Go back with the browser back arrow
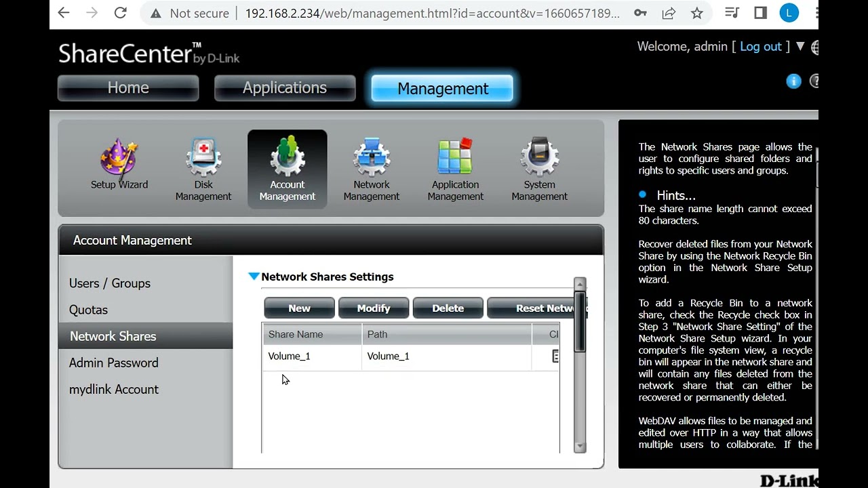This screenshot has width=868, height=488. (64, 13)
